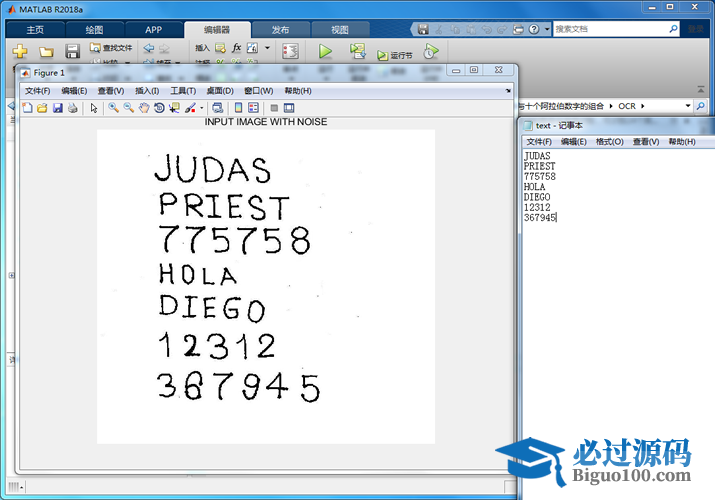Open the 查看(V) menu in Figure 1
Viewport: 715px width, 500px height.
point(111,91)
